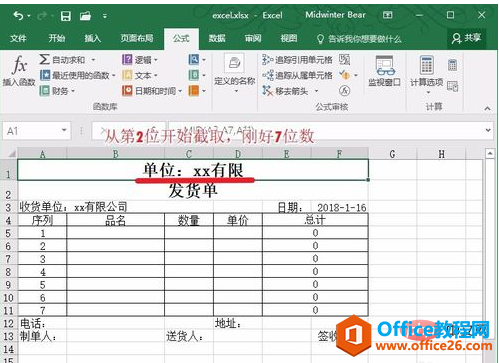Select column G header
Image resolution: width=499 pixels, height=363 pixels.
(392, 154)
